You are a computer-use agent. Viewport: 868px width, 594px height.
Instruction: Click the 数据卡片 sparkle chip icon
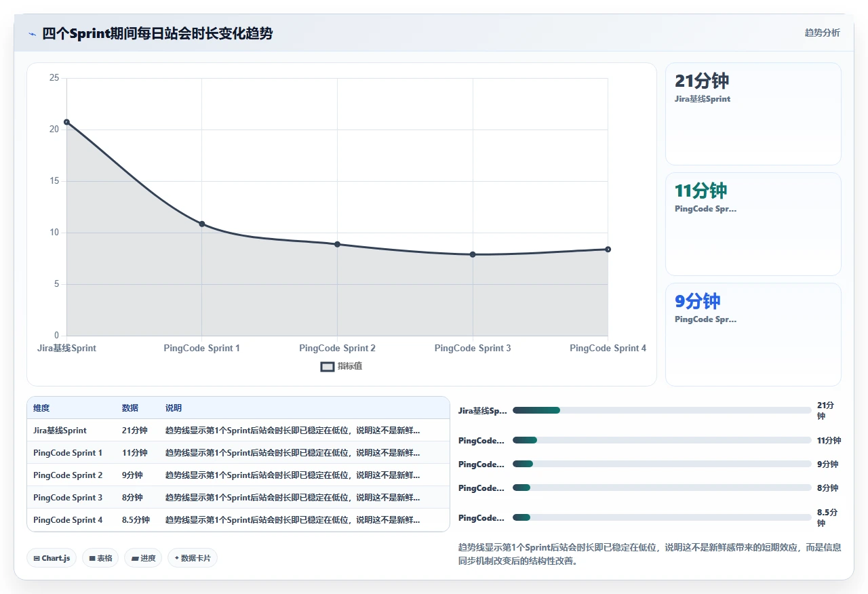[177, 558]
